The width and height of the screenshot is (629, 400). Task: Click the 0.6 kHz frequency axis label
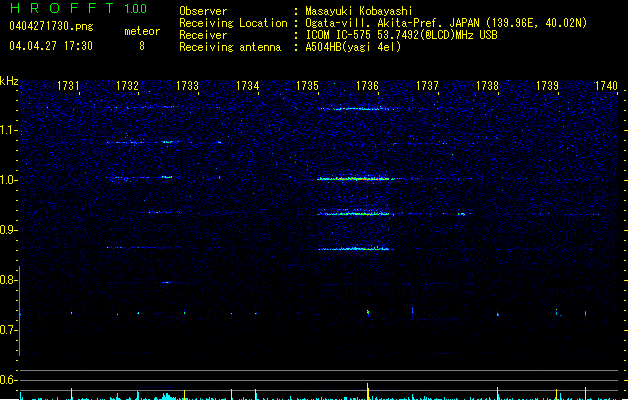click(8, 380)
